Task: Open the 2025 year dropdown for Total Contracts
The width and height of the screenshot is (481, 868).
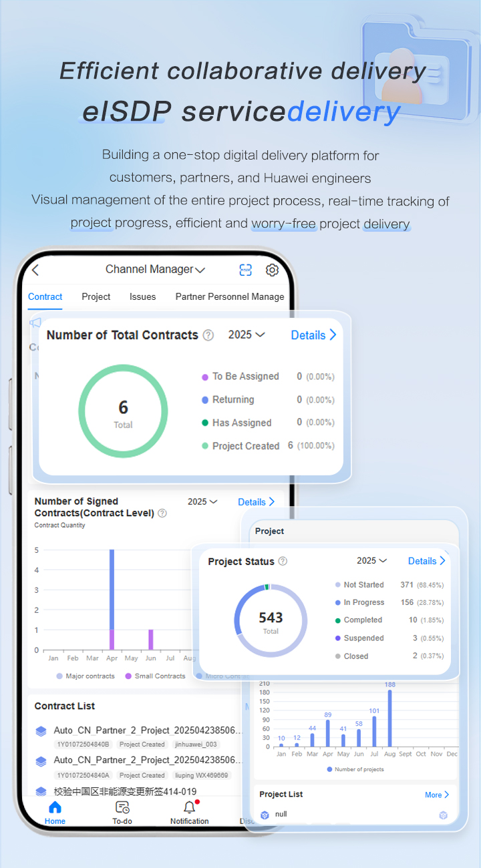Action: coord(247,335)
